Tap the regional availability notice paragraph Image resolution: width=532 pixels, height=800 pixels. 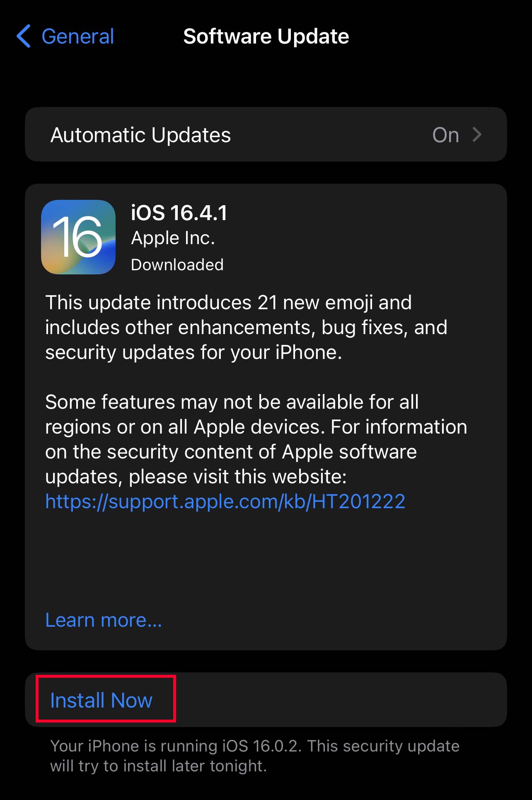tap(256, 439)
